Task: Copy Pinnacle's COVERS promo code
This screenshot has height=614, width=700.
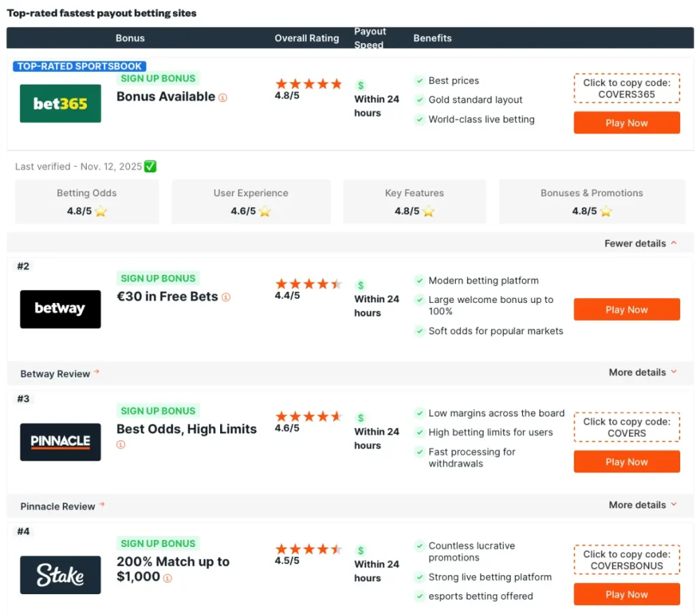Action: pos(626,427)
